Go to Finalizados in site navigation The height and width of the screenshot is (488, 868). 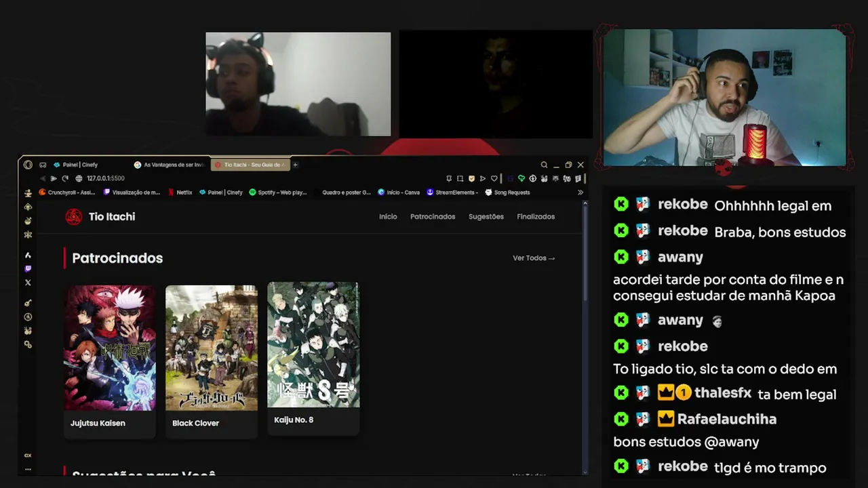click(x=536, y=217)
